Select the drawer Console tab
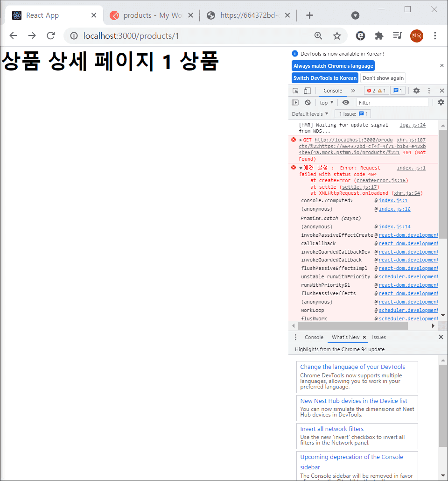Image resolution: width=448 pixels, height=481 pixels. point(314,338)
